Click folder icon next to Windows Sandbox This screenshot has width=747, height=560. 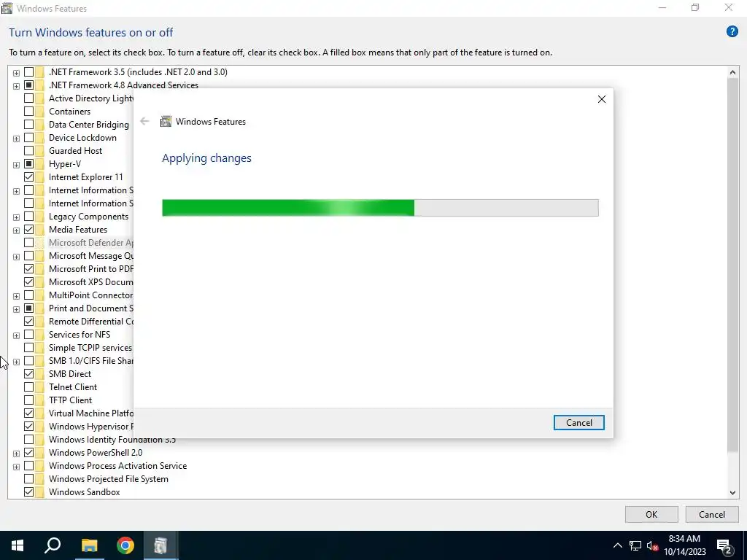click(39, 492)
